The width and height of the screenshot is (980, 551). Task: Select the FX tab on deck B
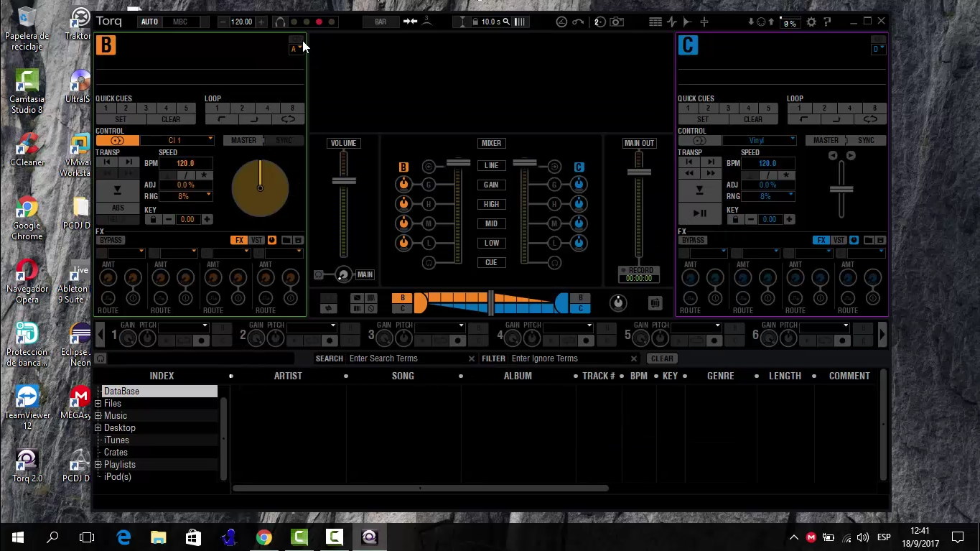[239, 240]
